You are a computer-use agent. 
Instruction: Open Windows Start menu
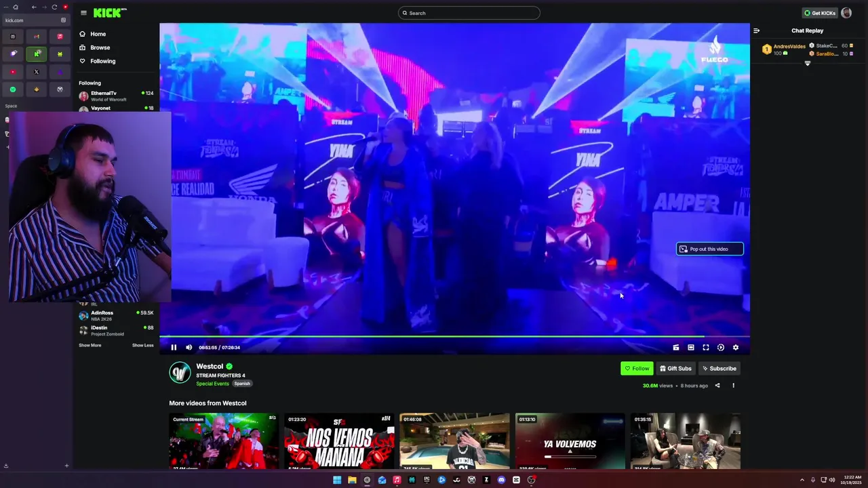point(337,480)
